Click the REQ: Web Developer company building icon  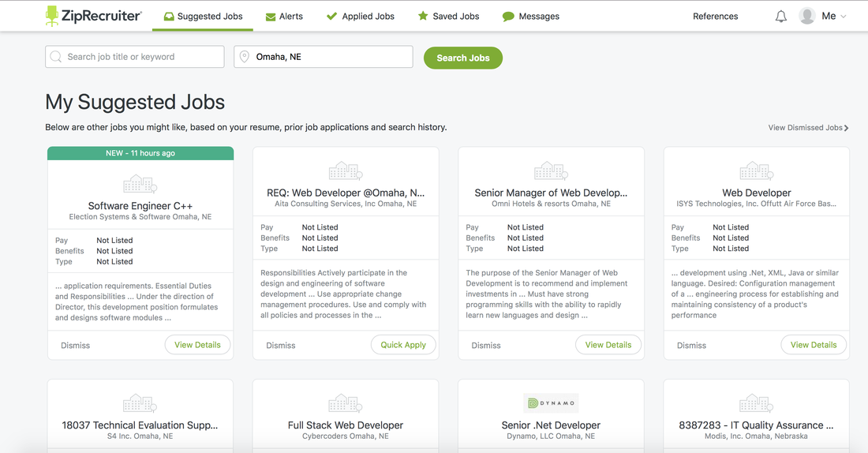346,171
